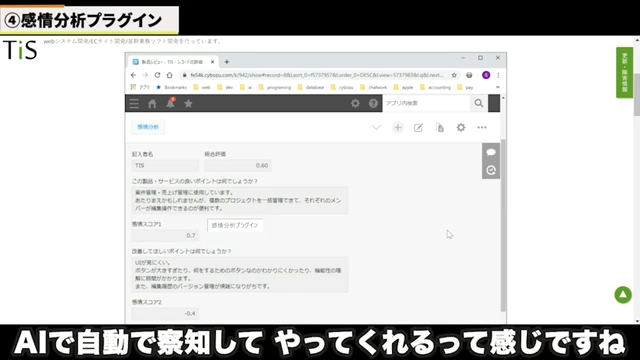Image resolution: width=640 pixels, height=360 pixels.
Task: Reload the browser page
Action: [x=157, y=75]
